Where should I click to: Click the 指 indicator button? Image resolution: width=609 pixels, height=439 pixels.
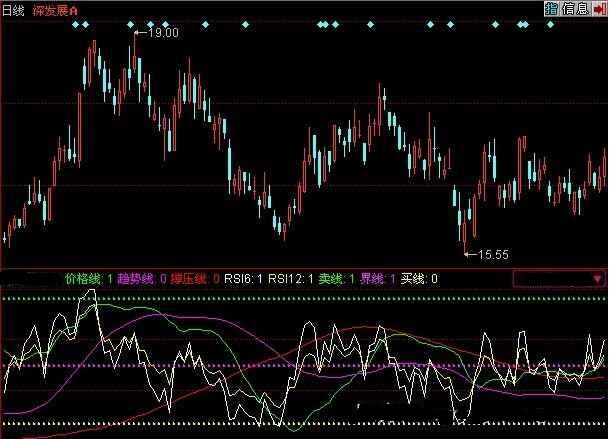(x=551, y=9)
